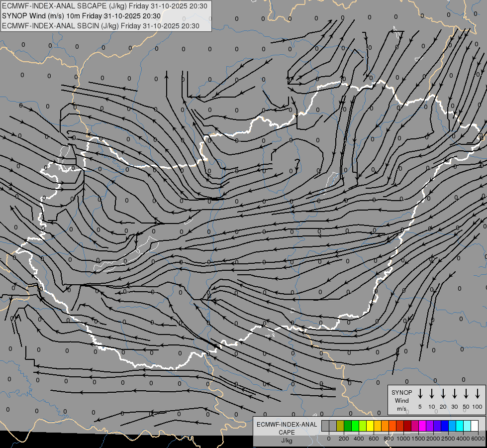This screenshot has height=448, width=487.
Task: Click the ECMWF-INDEX-ANAL SBCIN title line
Action: pos(100,26)
